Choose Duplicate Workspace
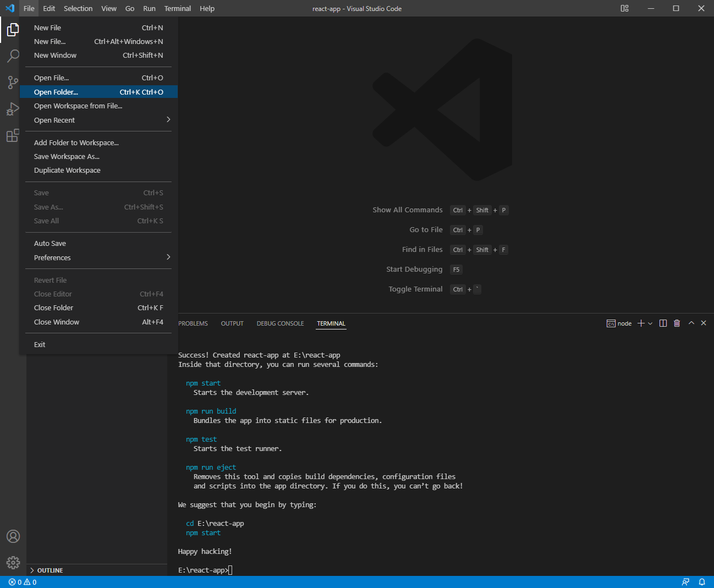This screenshot has width=714, height=588. click(x=99, y=170)
